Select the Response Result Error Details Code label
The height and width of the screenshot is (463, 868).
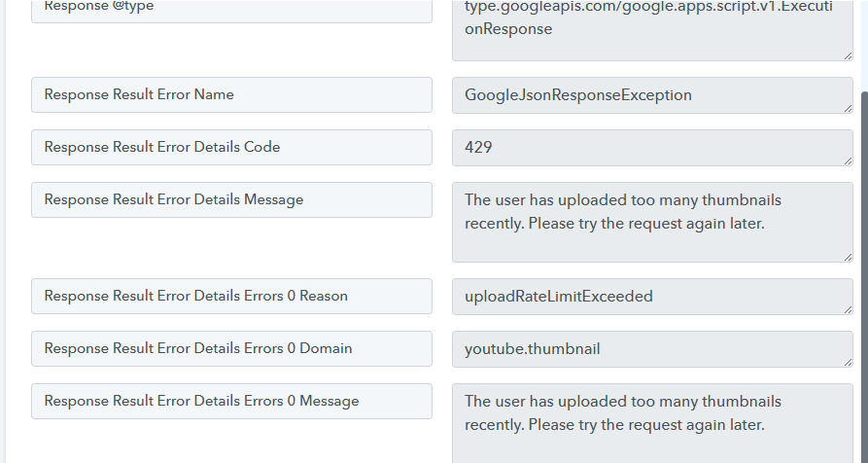click(x=231, y=148)
